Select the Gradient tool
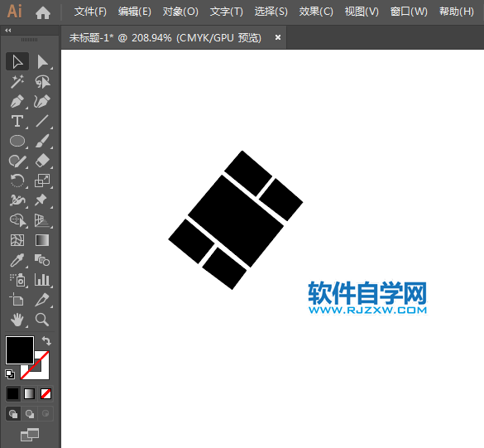This screenshot has height=448, width=484. click(x=42, y=240)
